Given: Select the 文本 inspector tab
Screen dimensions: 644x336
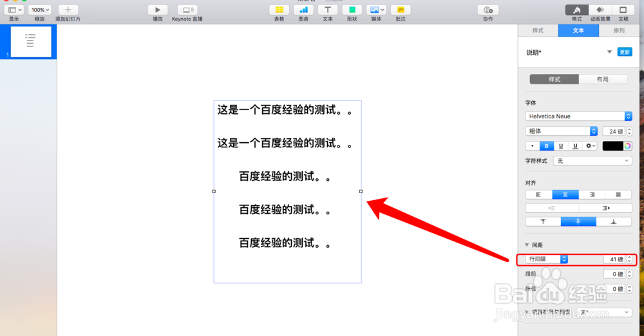Looking at the screenshot, I should click(x=578, y=30).
